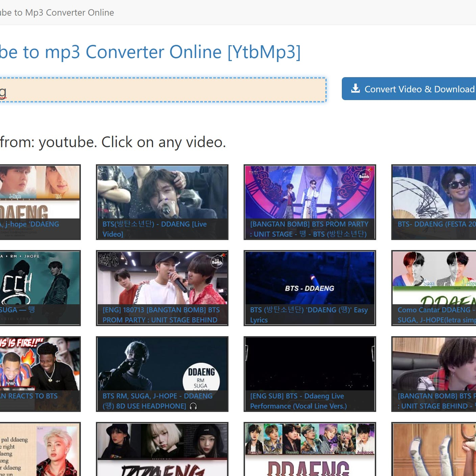Open the DDAENG 8D USE HEADPHONE thumbnail
Image resolution: width=476 pixels, height=476 pixels.
click(x=162, y=364)
